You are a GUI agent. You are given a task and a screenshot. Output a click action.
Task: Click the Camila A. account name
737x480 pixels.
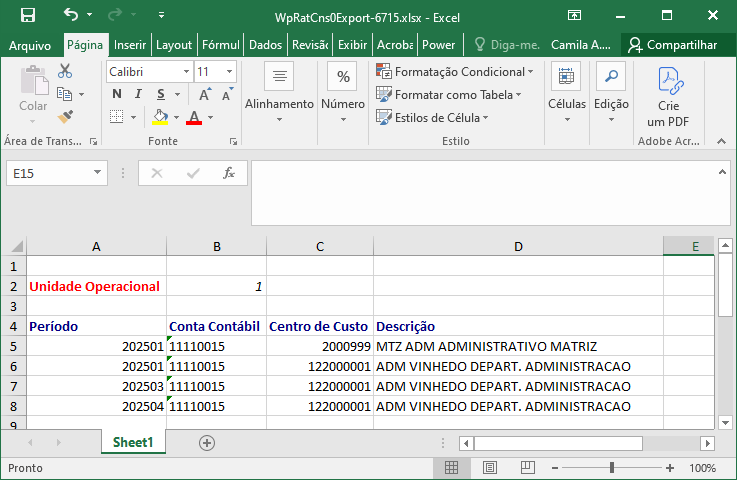pos(581,45)
